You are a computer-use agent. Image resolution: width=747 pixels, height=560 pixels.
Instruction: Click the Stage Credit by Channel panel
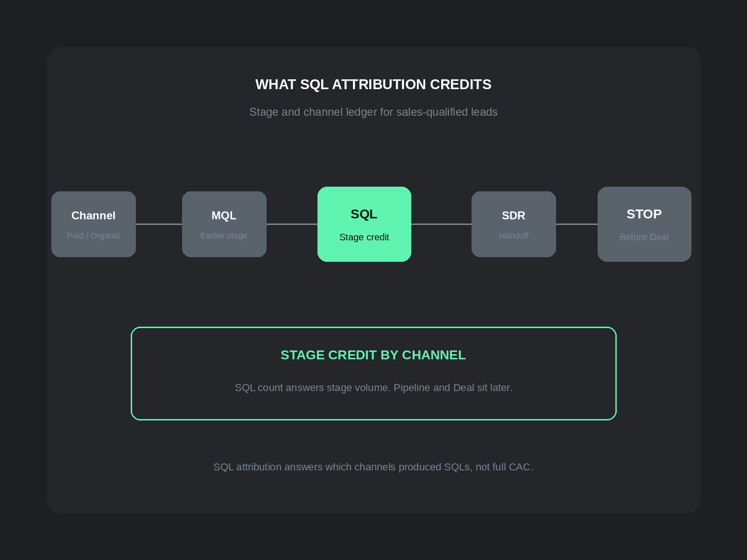coord(373,373)
